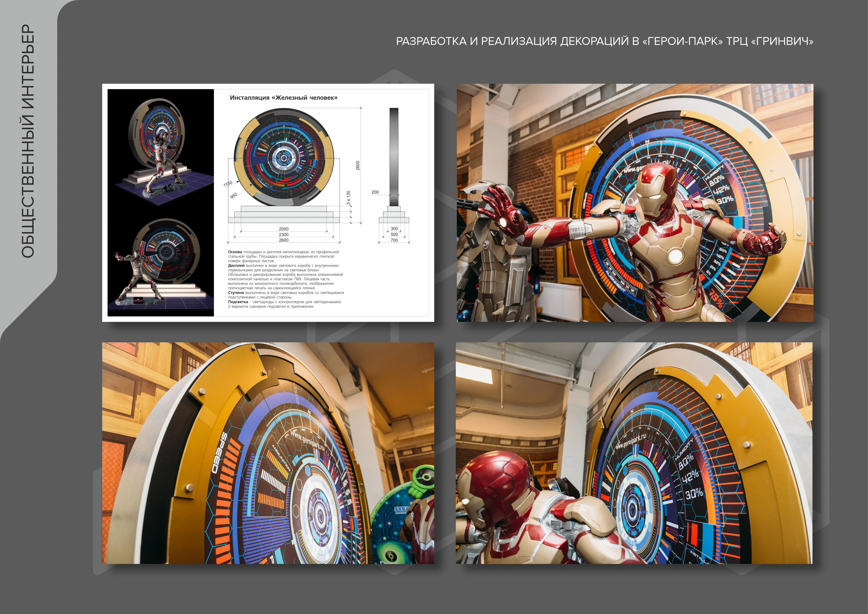Open the SPEED gauge close-up photo

pos(268,453)
